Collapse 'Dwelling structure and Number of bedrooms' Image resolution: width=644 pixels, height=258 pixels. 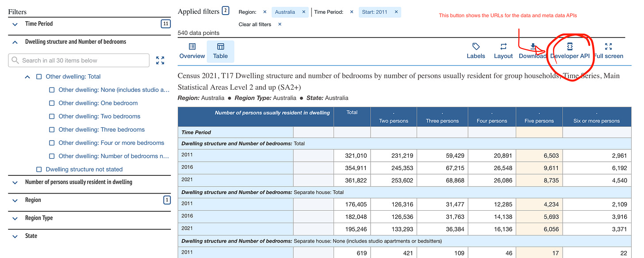tap(15, 42)
